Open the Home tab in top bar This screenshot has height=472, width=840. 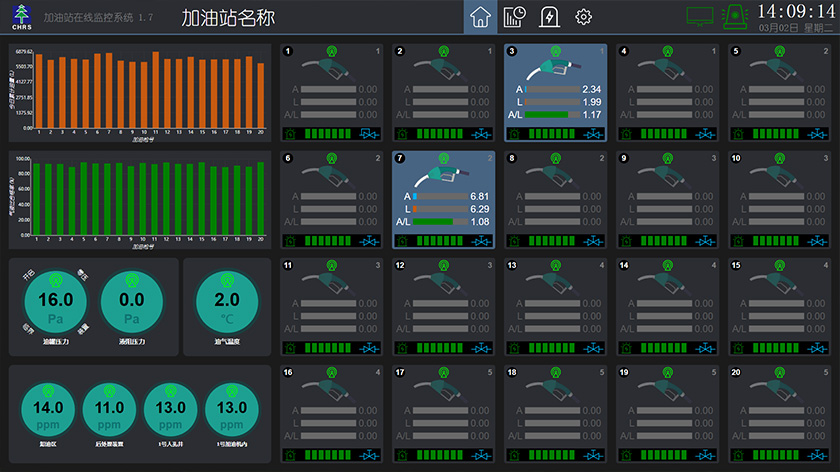[x=481, y=17]
